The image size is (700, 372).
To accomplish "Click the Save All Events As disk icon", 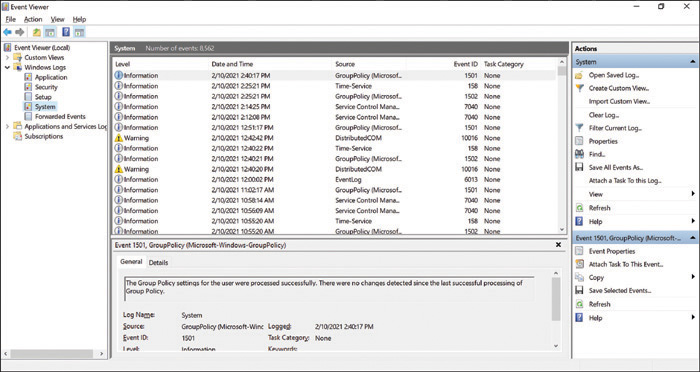I will (579, 167).
